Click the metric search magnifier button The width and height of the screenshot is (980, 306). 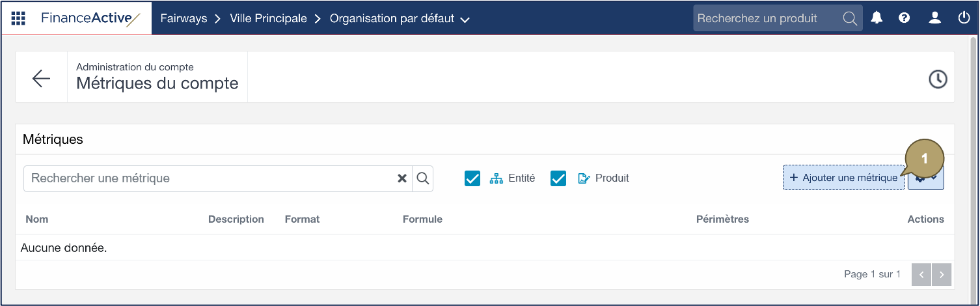click(422, 178)
